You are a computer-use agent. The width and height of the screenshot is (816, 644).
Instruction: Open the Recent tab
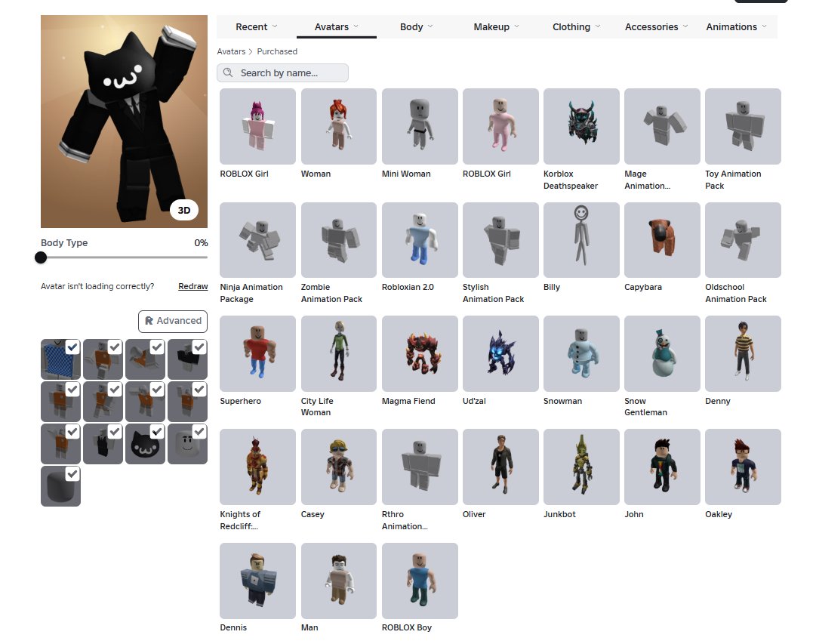[x=251, y=26]
